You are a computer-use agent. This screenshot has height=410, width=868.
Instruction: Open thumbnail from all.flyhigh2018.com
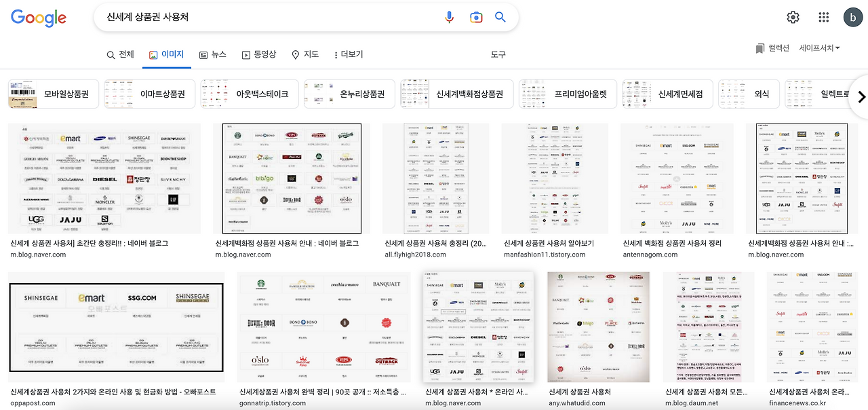pyautogui.click(x=436, y=179)
